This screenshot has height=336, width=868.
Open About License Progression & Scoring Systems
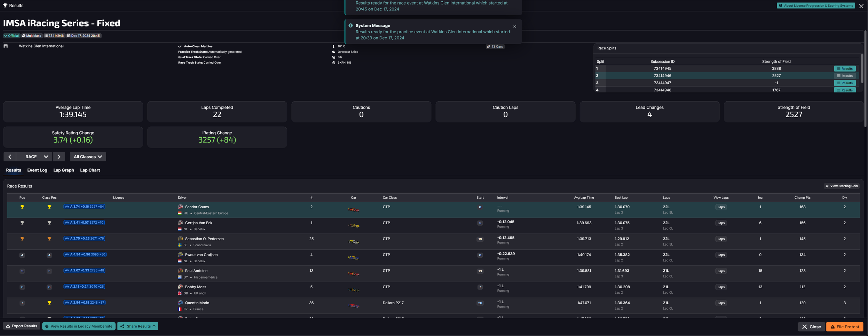point(816,6)
